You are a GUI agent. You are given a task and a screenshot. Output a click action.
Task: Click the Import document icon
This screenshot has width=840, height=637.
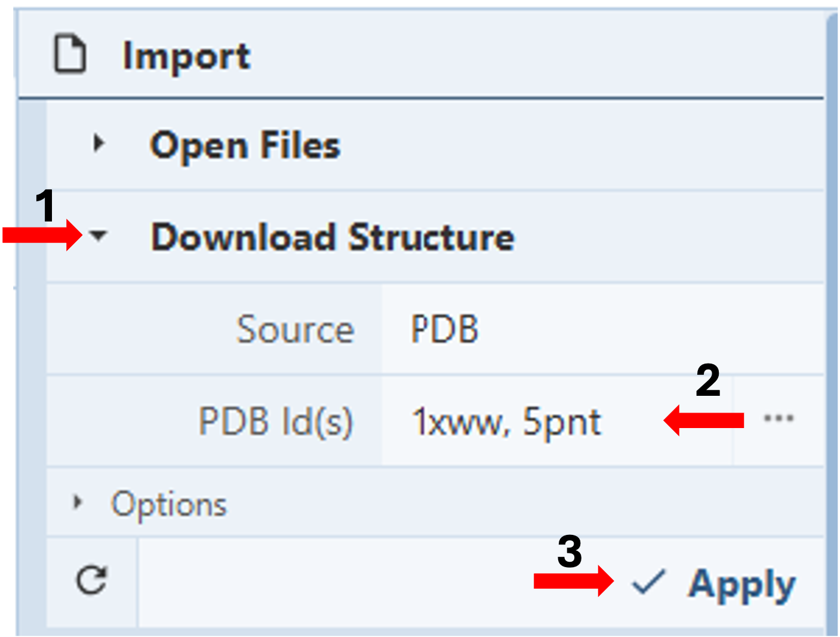[70, 54]
